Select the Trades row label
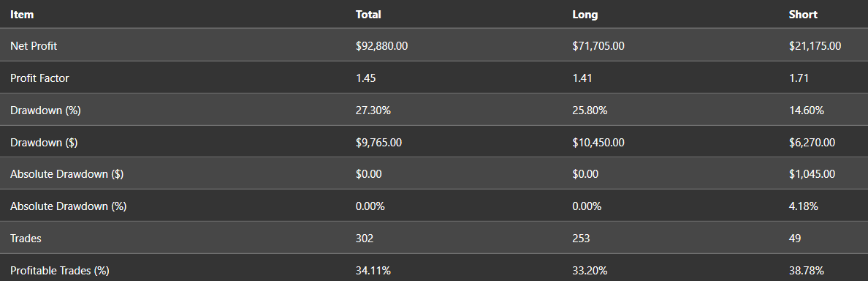This screenshot has width=868, height=281. (x=26, y=239)
